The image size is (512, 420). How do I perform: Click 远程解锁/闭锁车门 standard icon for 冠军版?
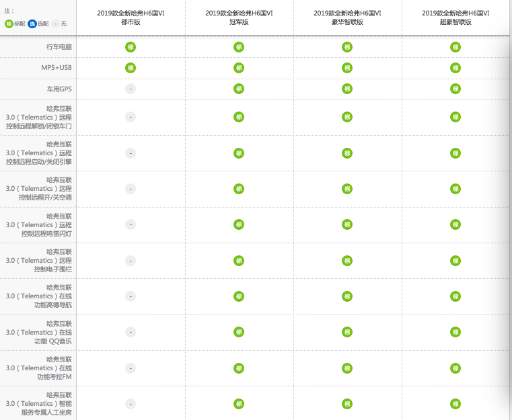(x=239, y=117)
